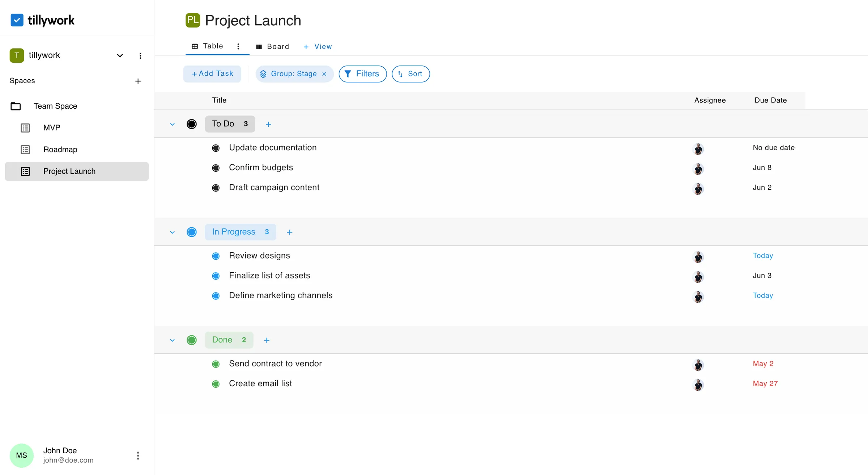Screen dimensions: 868x475
Task: Click the Roadmap list icon
Action: click(25, 149)
